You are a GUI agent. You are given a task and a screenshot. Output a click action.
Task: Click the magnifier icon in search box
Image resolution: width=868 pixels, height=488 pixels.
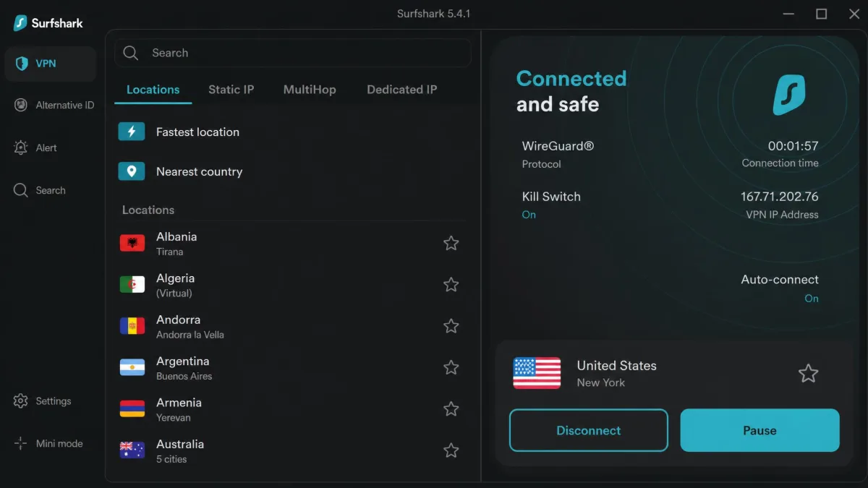131,53
